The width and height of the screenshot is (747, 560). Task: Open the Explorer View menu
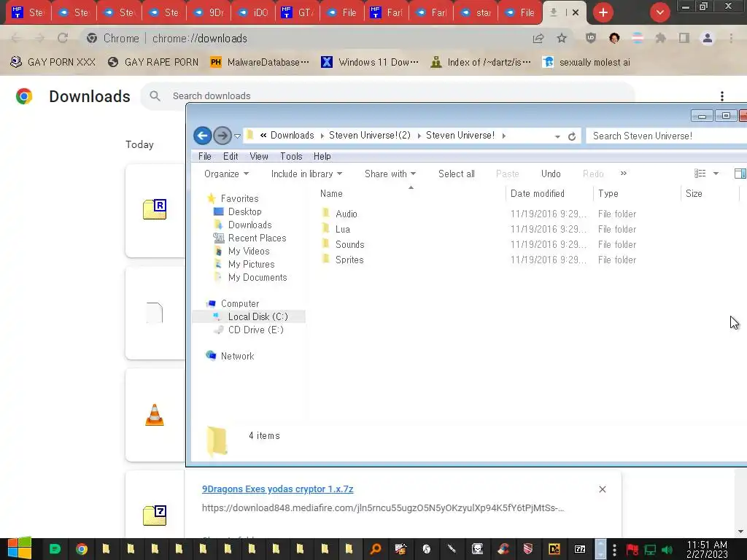click(259, 156)
